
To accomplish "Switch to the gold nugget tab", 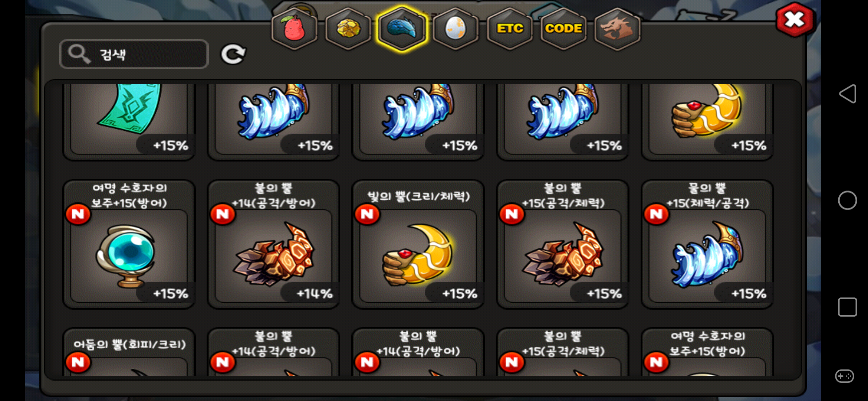I will click(348, 29).
